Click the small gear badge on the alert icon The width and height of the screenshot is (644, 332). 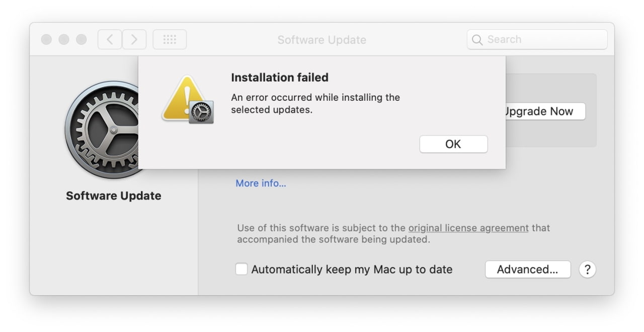tap(202, 112)
